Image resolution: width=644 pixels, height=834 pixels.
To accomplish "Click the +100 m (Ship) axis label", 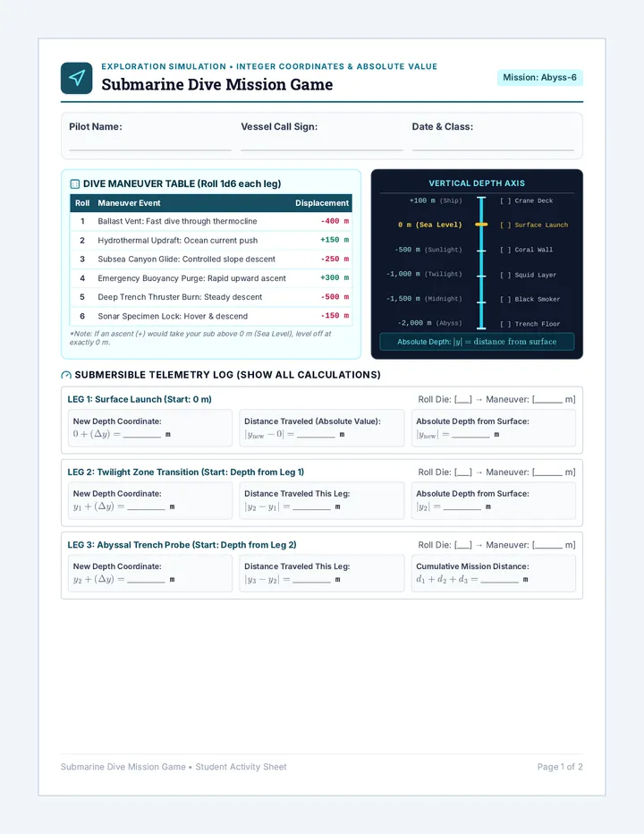I will (x=436, y=200).
